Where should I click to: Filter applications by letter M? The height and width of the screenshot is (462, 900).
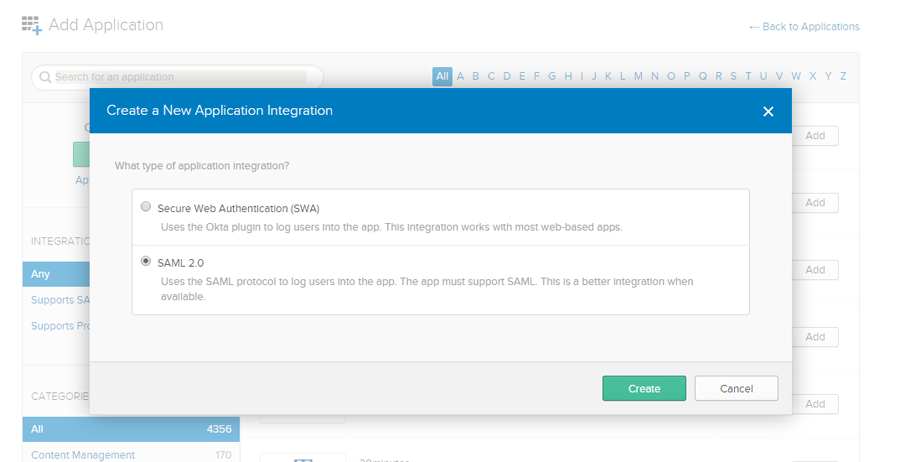(x=638, y=76)
